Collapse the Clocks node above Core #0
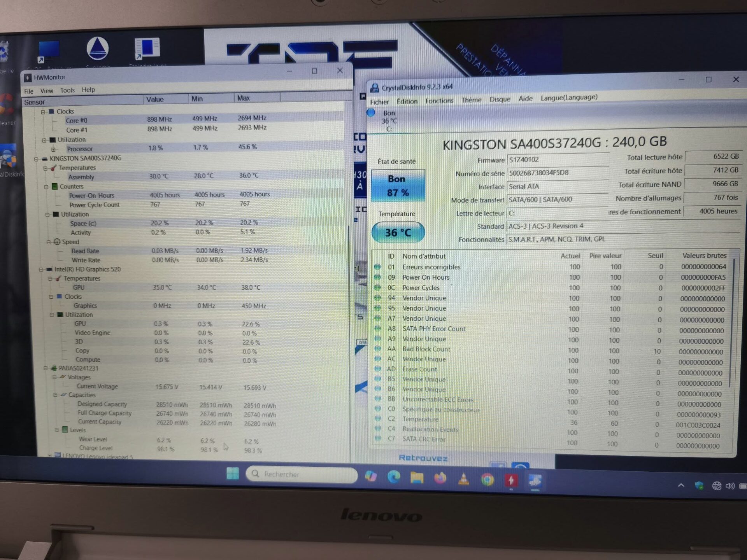The height and width of the screenshot is (560, 747). click(43, 112)
